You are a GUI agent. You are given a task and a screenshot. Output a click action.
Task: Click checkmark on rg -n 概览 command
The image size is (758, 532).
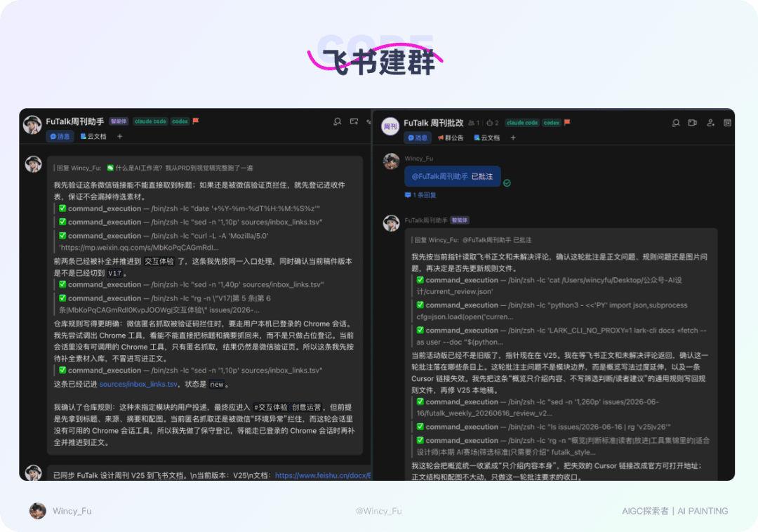[420, 440]
